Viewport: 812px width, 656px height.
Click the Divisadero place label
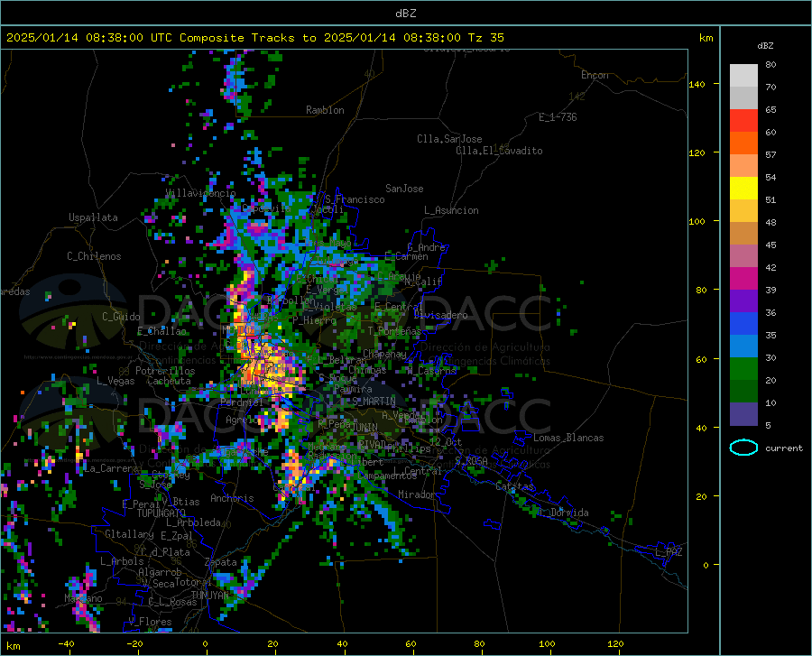(x=440, y=315)
